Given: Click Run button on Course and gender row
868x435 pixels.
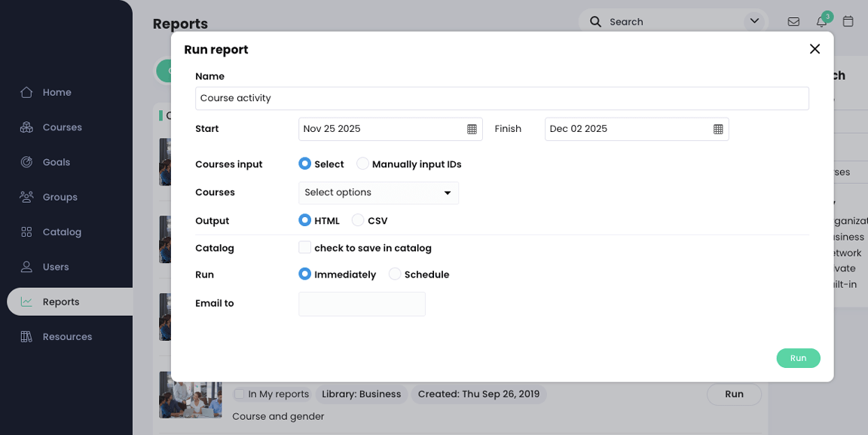Looking at the screenshot, I should pyautogui.click(x=734, y=394).
